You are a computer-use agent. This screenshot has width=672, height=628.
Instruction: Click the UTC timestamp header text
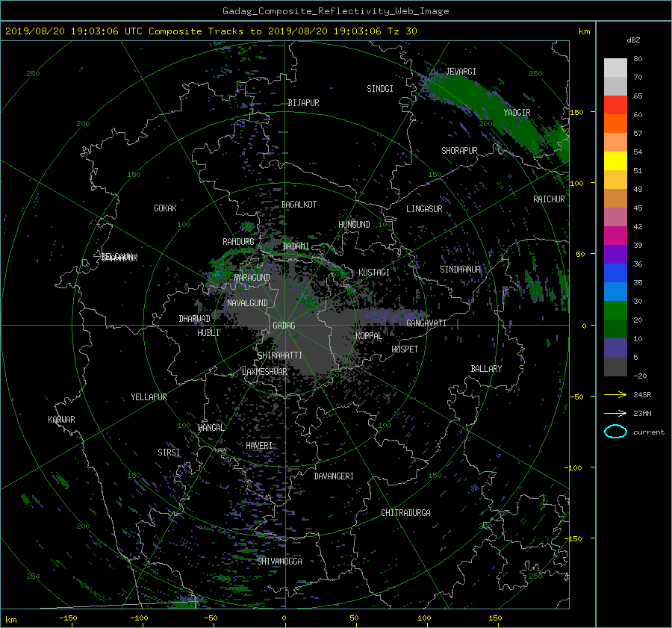click(x=211, y=31)
